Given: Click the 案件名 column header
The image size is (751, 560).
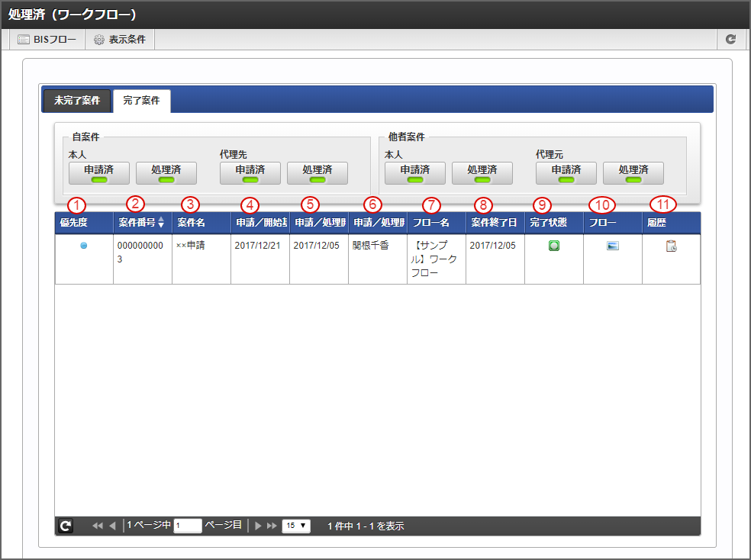Looking at the screenshot, I should [x=201, y=223].
